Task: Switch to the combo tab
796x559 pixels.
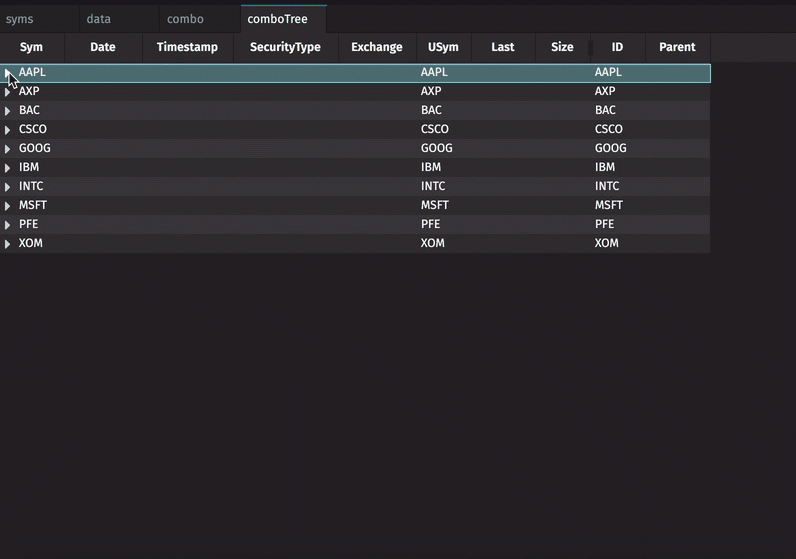Action: point(185,19)
